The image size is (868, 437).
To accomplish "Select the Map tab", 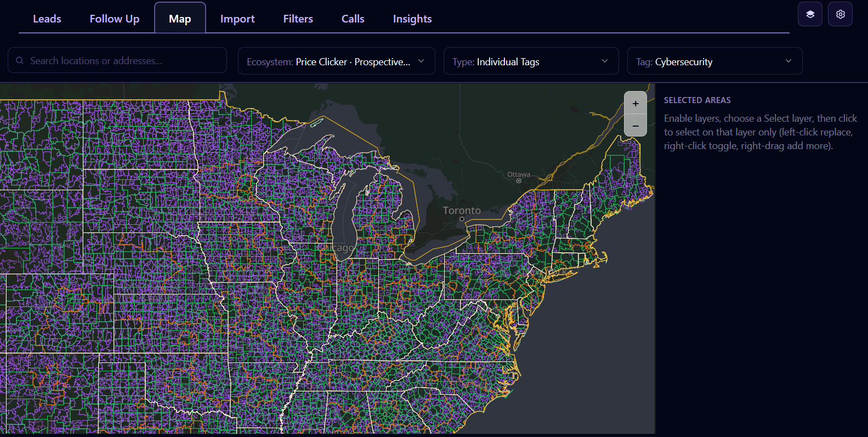I will 180,19.
